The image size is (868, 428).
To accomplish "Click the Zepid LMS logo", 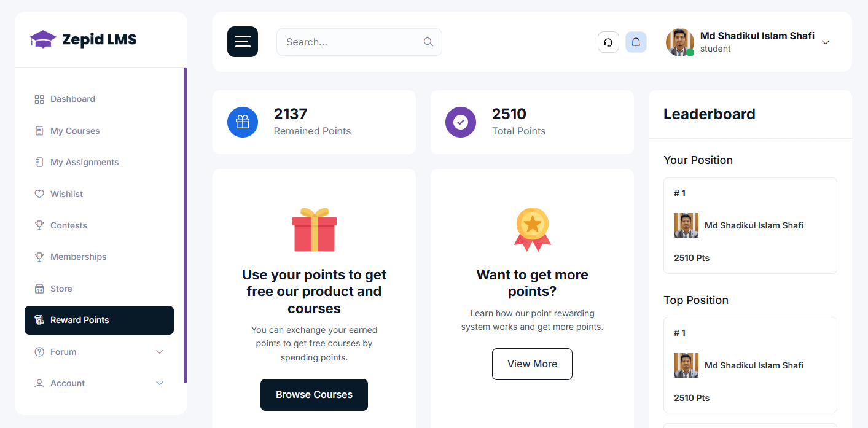I will tap(82, 39).
